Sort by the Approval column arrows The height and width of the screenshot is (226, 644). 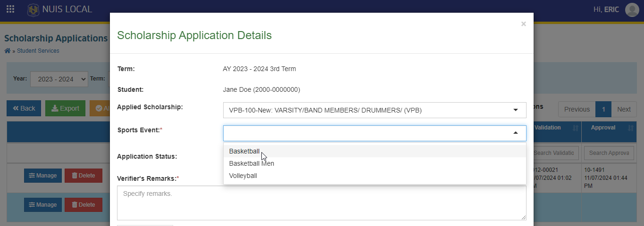[x=631, y=128]
